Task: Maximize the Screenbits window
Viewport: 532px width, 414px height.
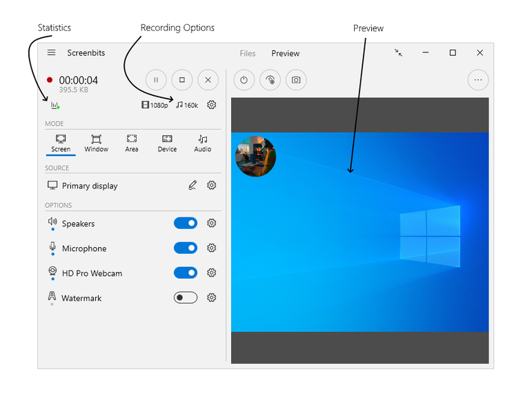Action: [453, 52]
